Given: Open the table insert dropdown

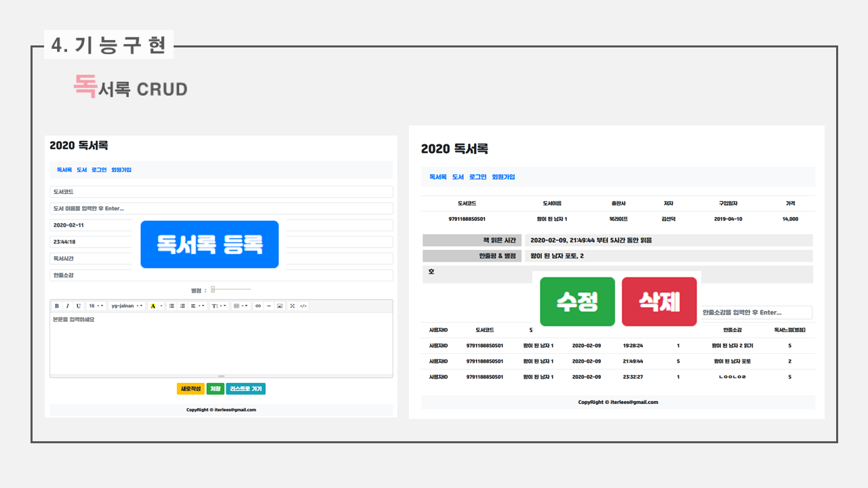Looking at the screenshot, I should pos(241,306).
